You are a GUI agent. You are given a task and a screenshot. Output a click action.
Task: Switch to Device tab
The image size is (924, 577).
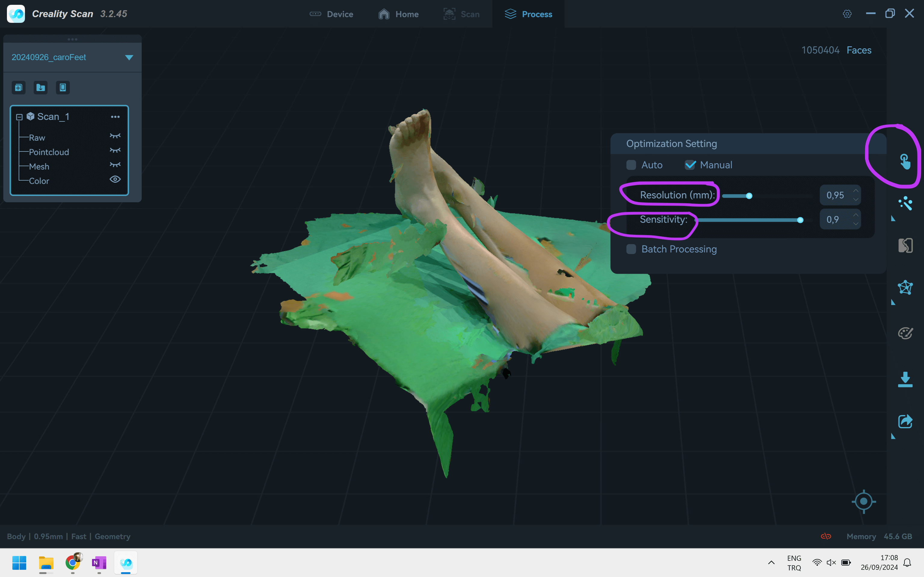[x=332, y=14]
